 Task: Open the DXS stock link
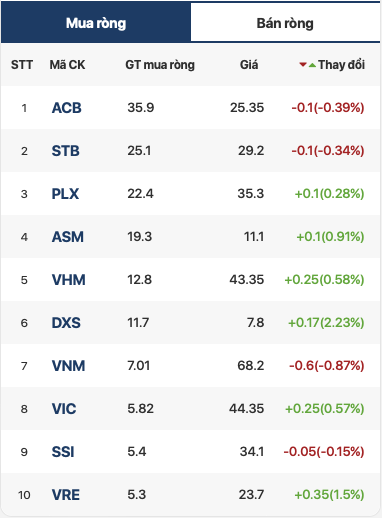click(66, 323)
